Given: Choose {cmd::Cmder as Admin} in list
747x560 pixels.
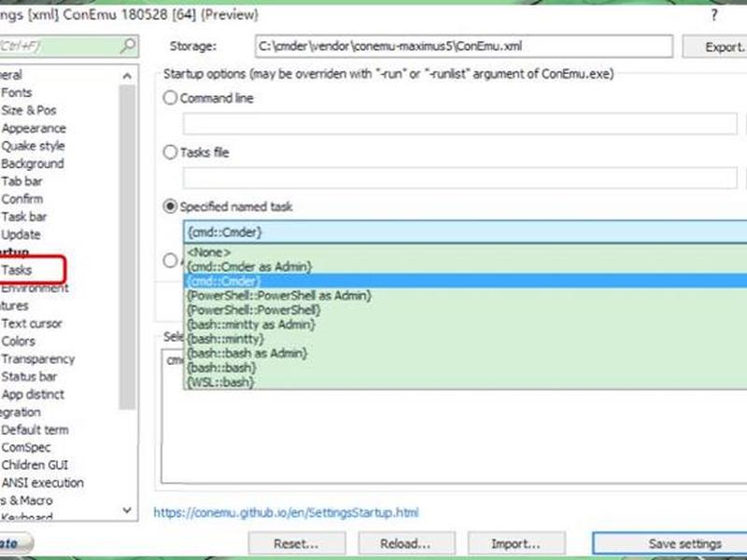Looking at the screenshot, I should pyautogui.click(x=465, y=267).
